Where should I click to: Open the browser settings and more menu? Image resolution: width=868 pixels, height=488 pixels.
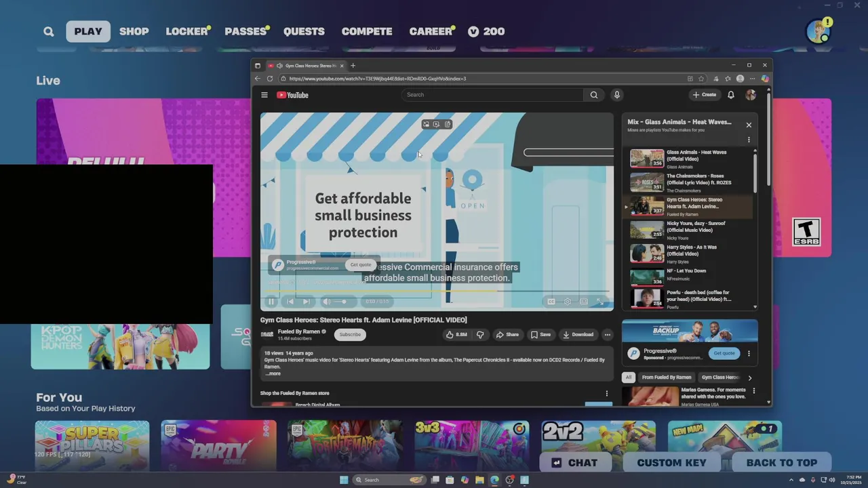752,79
